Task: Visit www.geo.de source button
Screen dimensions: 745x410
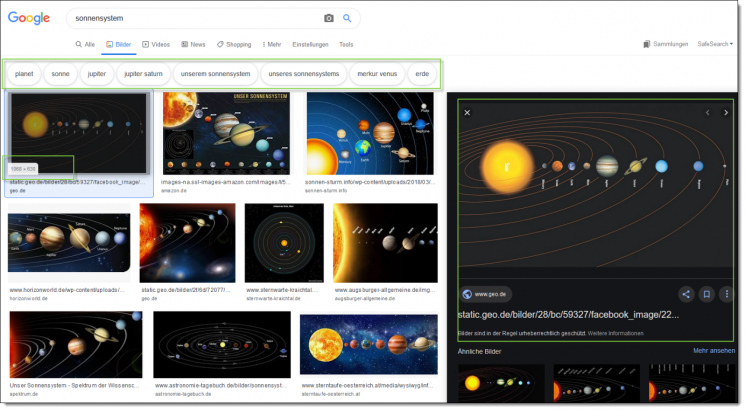Action: pyautogui.click(x=485, y=294)
